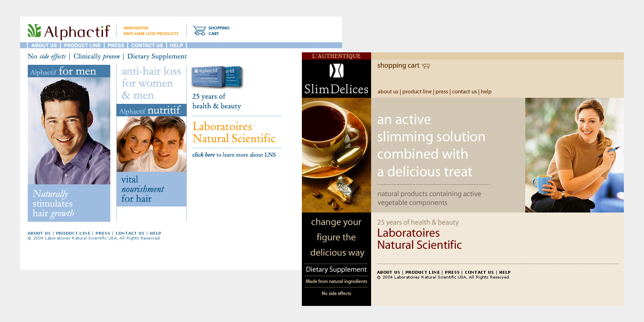Open About Us in Alphactif blue navbar

(44, 45)
